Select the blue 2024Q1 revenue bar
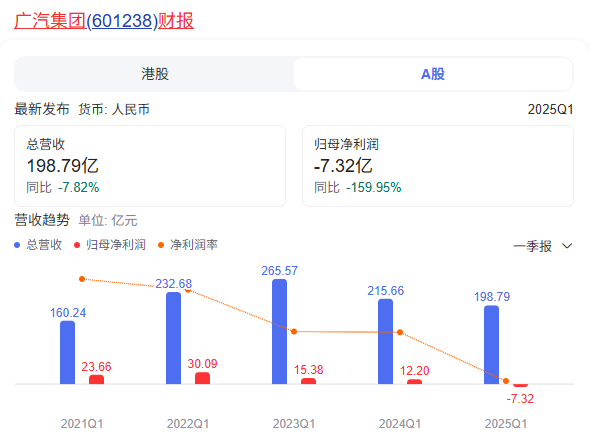The image size is (590, 437). 386,341
